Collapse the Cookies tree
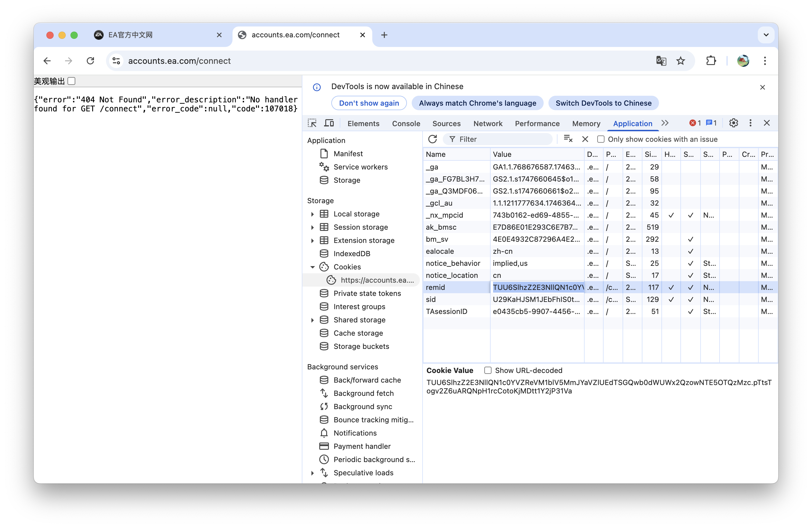This screenshot has width=812, height=528. point(312,267)
